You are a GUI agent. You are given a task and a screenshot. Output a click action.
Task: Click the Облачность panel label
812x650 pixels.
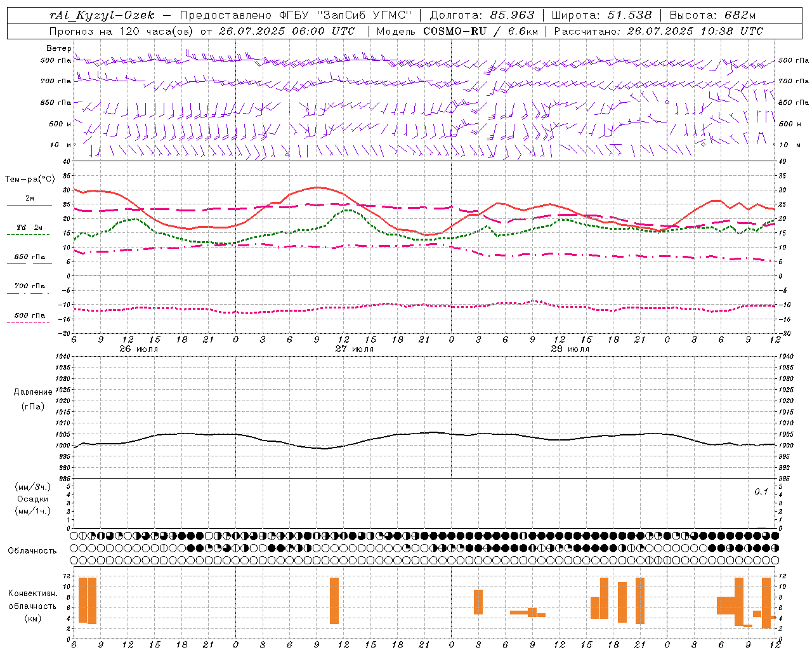tap(32, 551)
